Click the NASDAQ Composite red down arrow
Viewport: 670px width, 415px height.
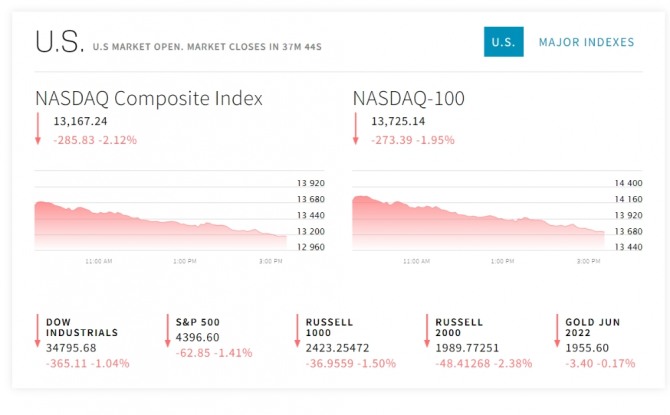(x=37, y=129)
